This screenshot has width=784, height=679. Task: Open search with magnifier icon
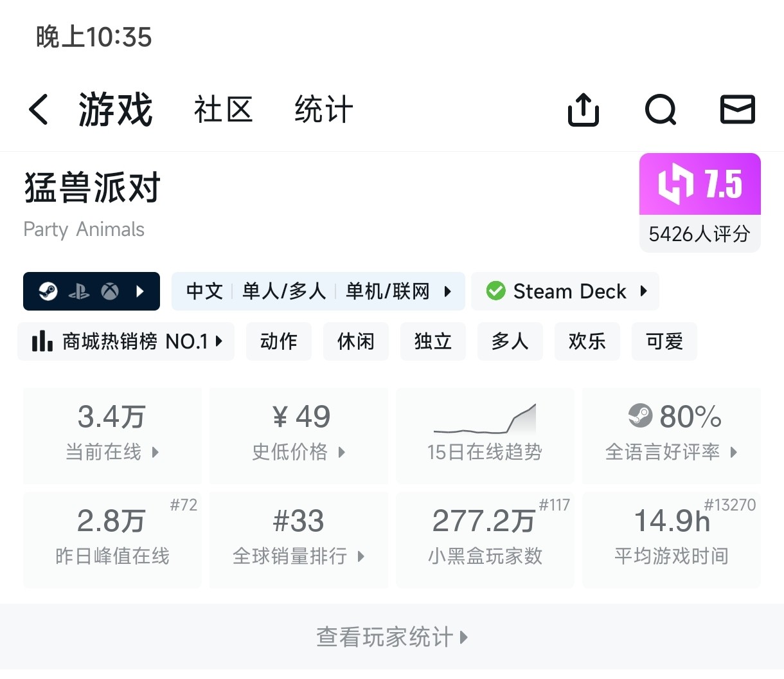(x=661, y=109)
